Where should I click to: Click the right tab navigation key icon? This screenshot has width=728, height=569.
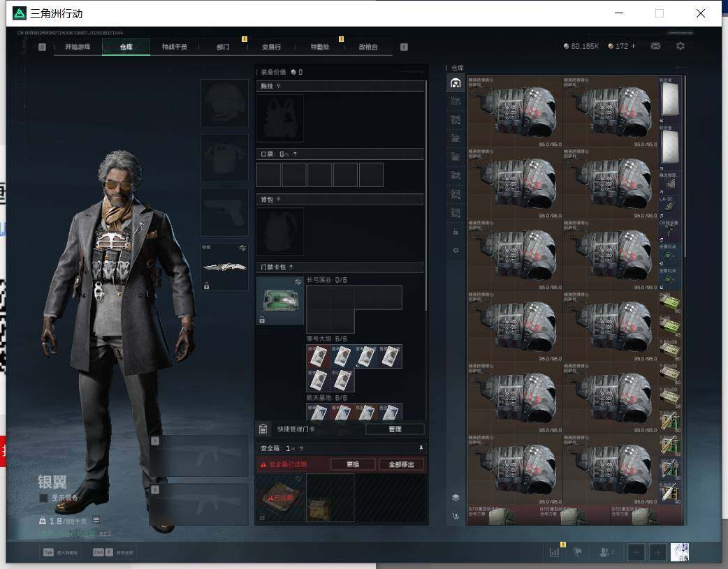coord(404,47)
